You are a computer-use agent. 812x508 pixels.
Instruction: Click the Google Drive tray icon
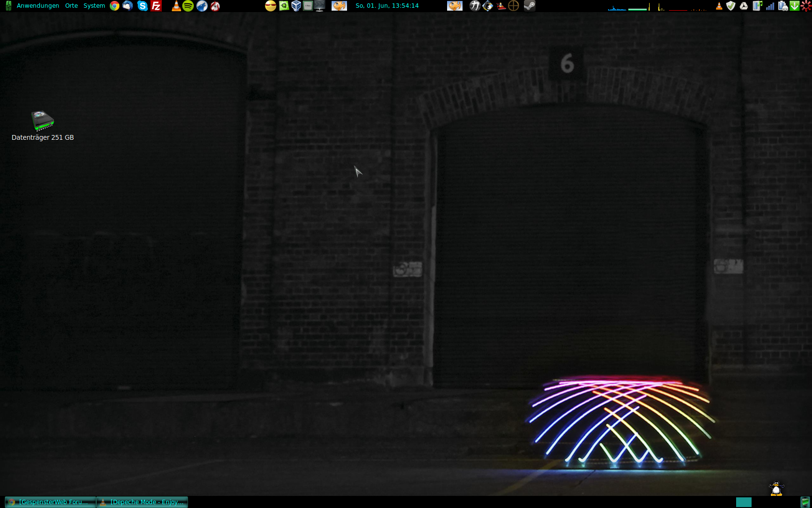coord(744,6)
